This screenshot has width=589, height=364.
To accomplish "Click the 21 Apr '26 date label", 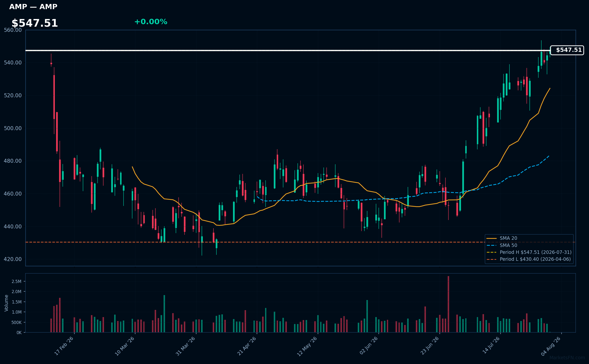I will [x=247, y=346].
